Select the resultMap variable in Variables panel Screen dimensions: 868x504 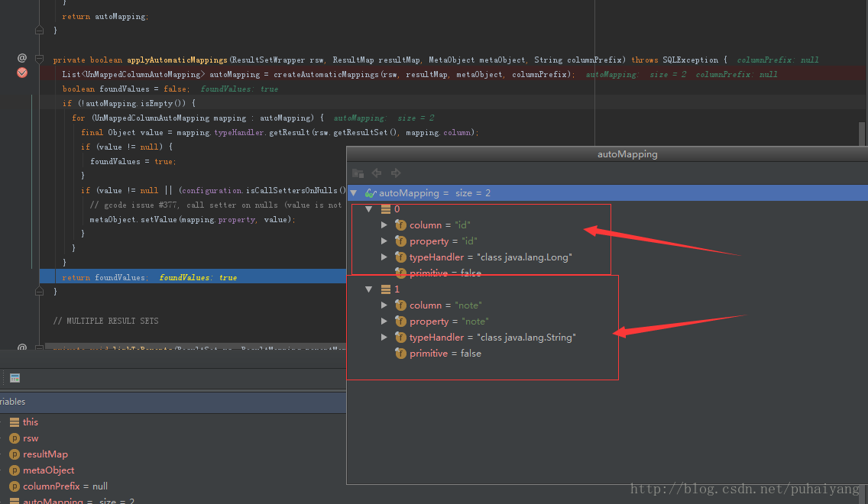tap(45, 454)
